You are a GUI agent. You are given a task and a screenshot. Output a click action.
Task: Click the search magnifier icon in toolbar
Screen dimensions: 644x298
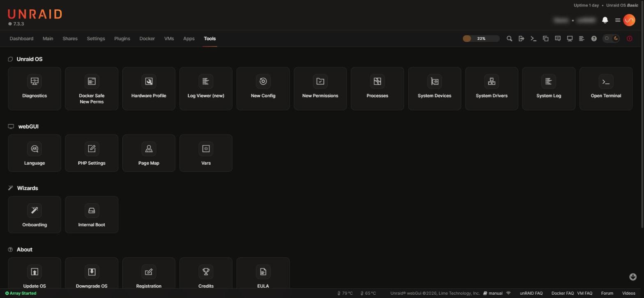(x=509, y=39)
